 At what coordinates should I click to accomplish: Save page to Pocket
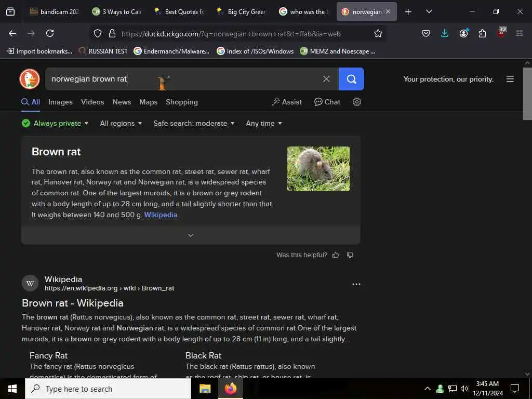426,33
